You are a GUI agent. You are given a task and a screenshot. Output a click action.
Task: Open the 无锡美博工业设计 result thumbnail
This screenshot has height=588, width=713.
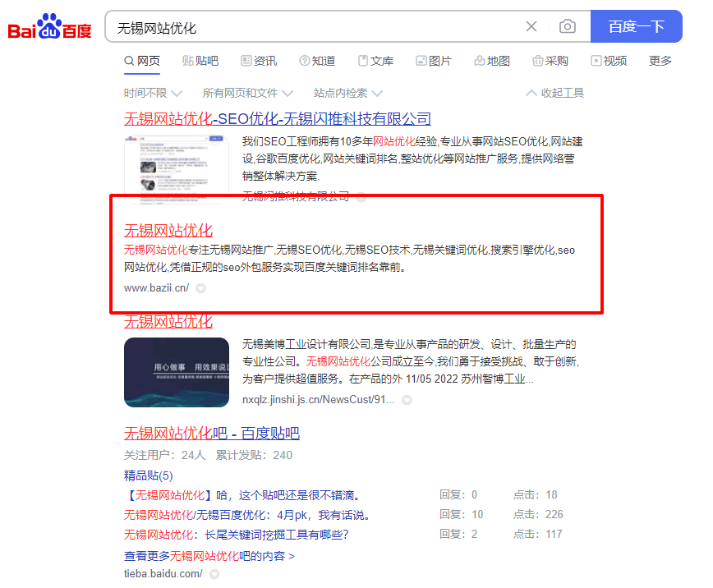pyautogui.click(x=177, y=372)
